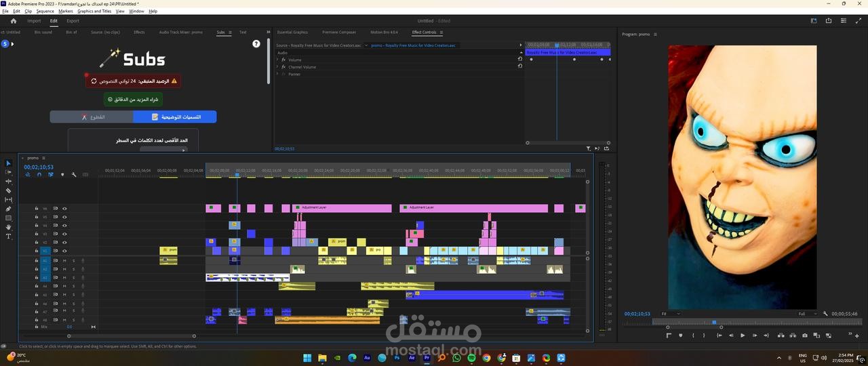Expand the Volume effect properties
Viewport: 868px width, 366px height.
coord(277,60)
